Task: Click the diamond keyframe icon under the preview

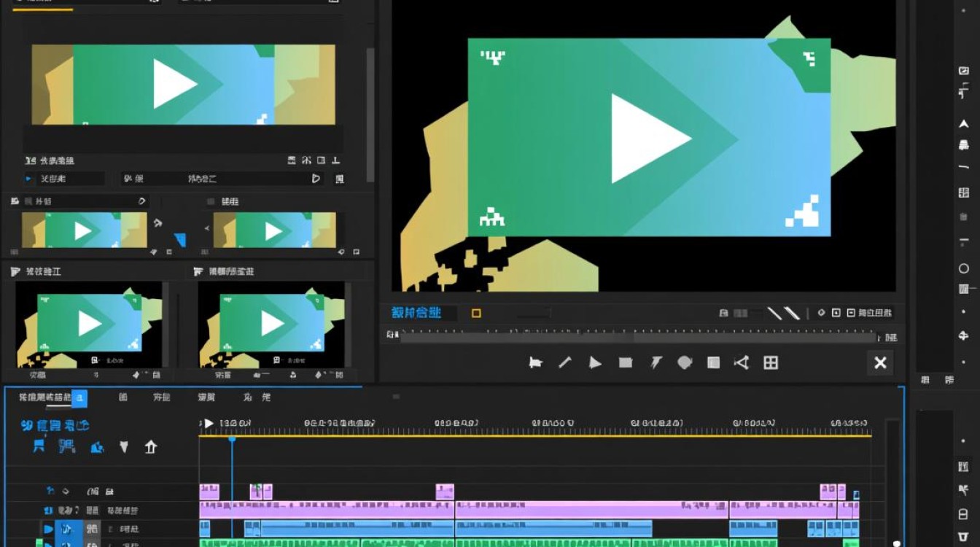Action: pos(821,313)
